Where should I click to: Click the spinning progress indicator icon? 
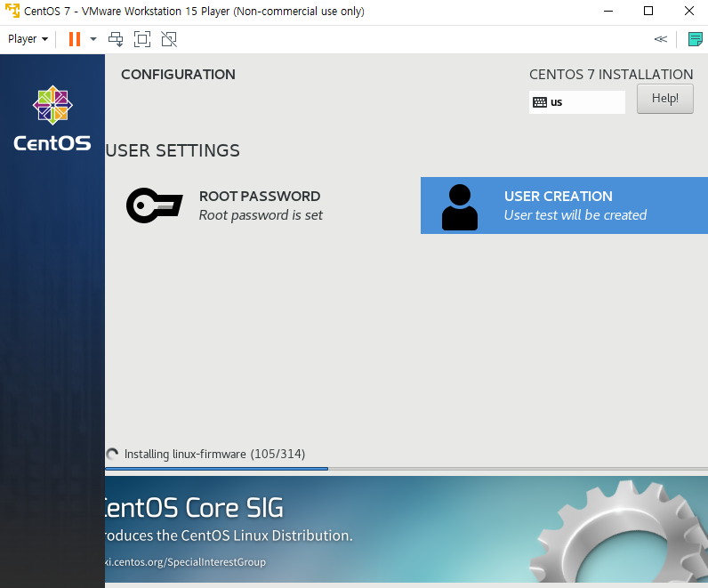(112, 454)
